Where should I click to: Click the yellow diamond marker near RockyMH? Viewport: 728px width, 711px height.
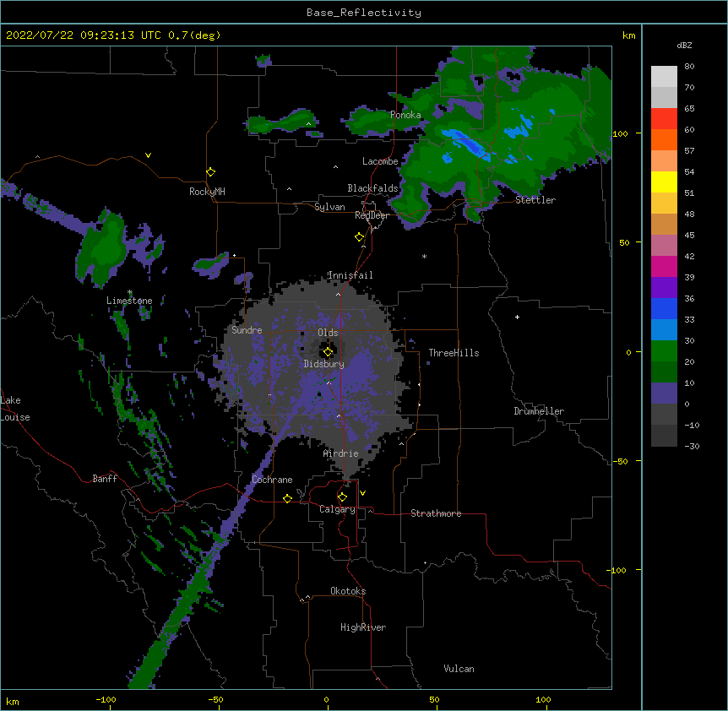[x=211, y=172]
